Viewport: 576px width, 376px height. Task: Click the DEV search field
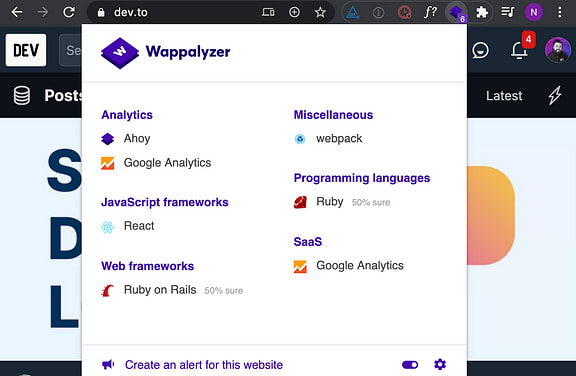pyautogui.click(x=71, y=50)
